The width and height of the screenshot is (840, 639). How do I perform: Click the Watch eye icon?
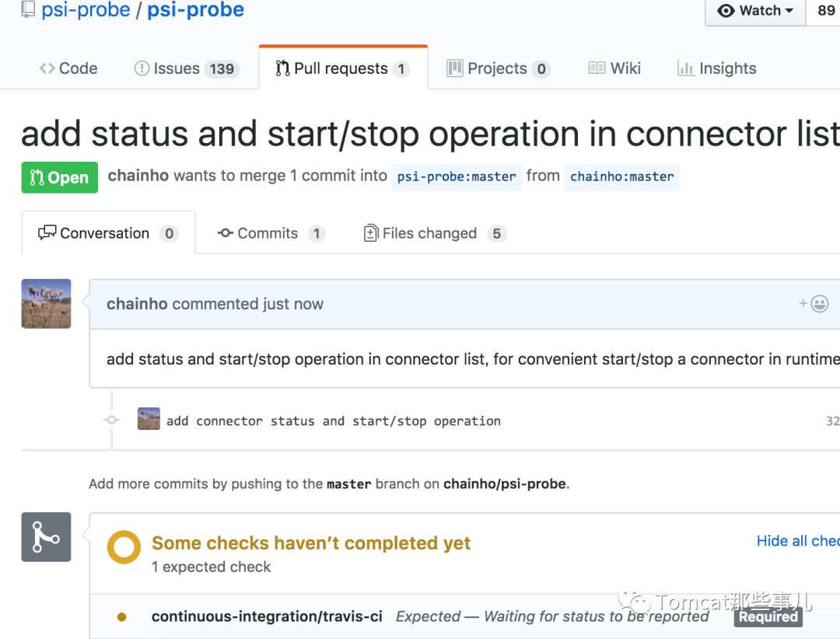click(x=726, y=11)
